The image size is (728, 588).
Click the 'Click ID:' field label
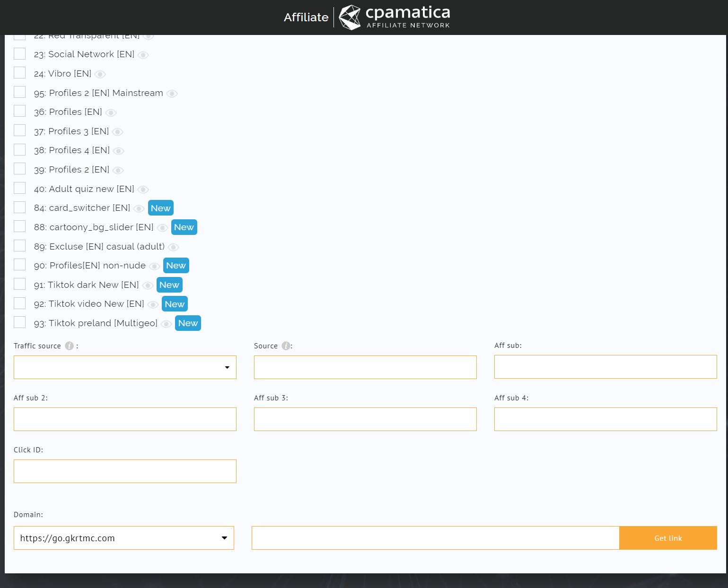tap(28, 450)
